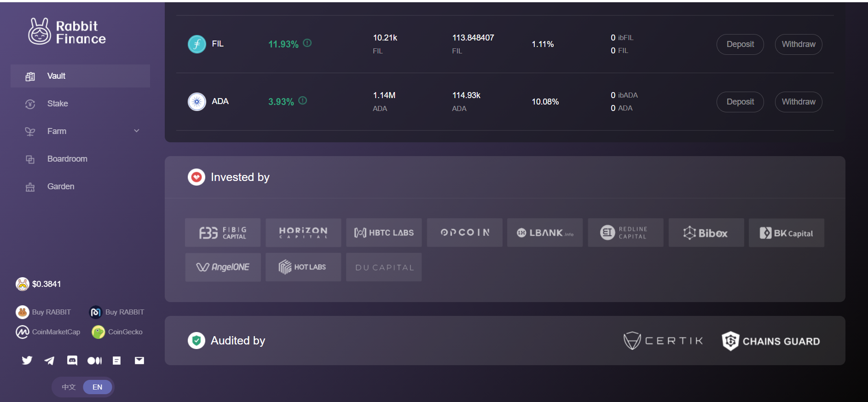
Task: Open DU CAPITAL investor logo
Action: point(384,267)
